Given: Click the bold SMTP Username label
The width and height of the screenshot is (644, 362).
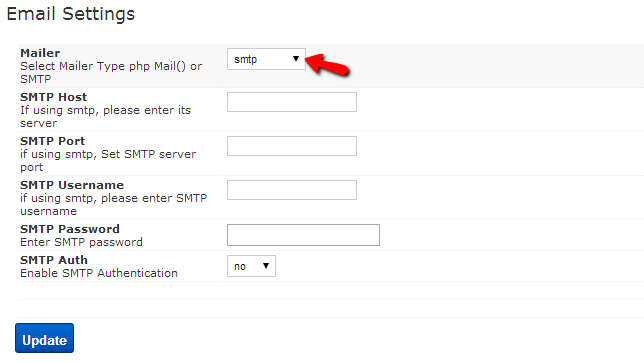Looking at the screenshot, I should pyautogui.click(x=72, y=185).
